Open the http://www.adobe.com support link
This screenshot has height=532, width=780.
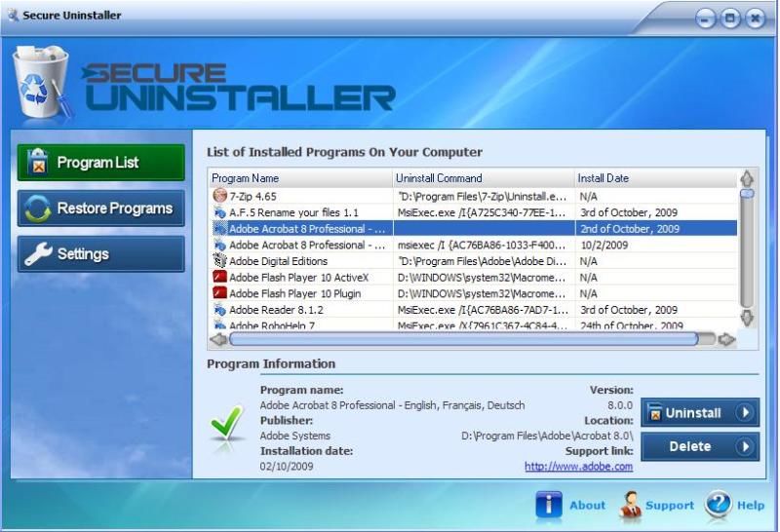578,467
